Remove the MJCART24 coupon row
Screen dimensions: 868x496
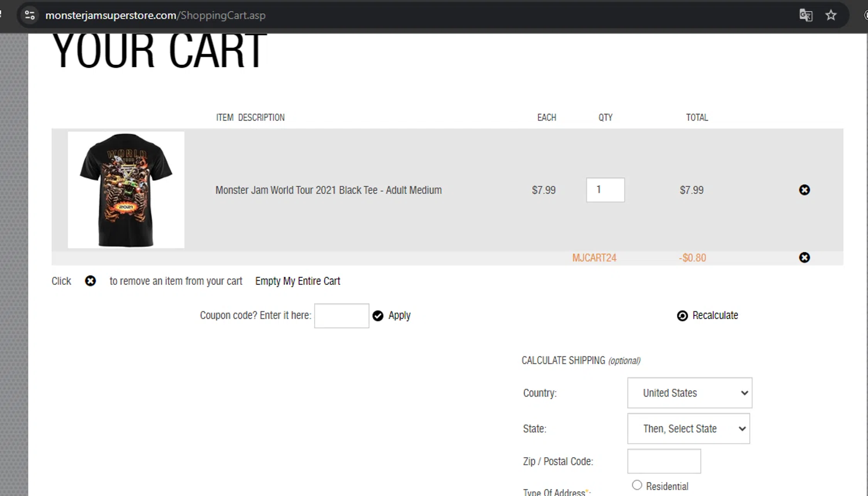point(804,258)
